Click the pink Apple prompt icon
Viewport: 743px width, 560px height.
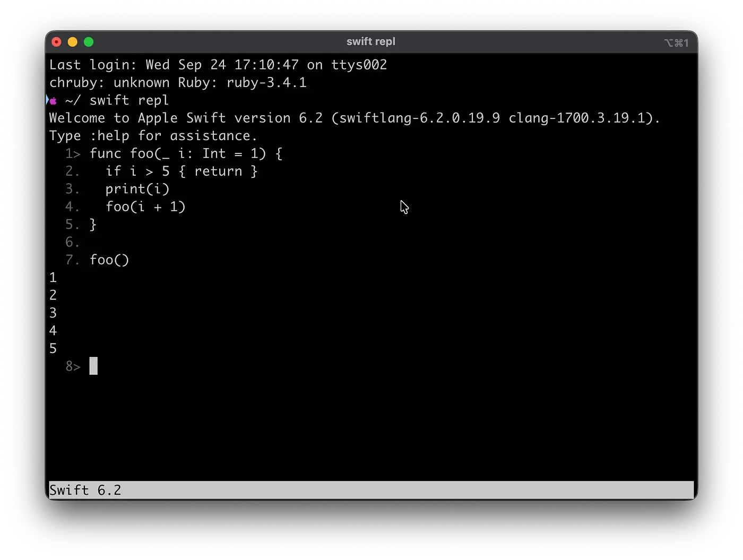(x=53, y=101)
